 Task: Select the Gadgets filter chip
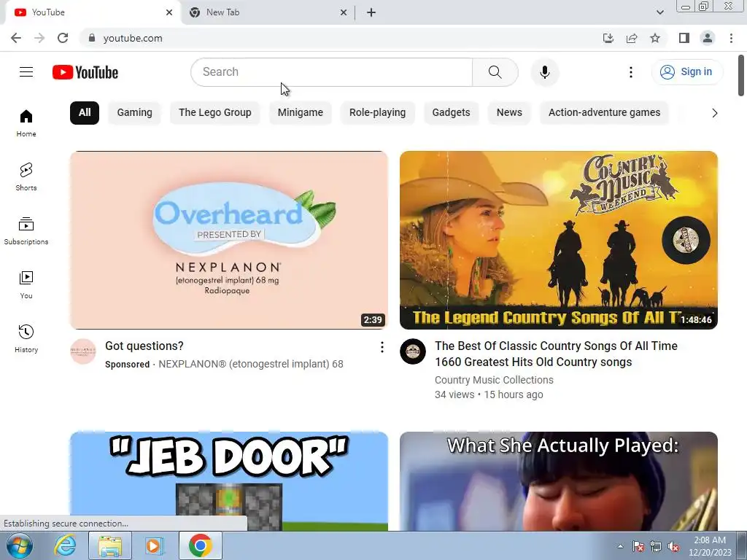451,113
